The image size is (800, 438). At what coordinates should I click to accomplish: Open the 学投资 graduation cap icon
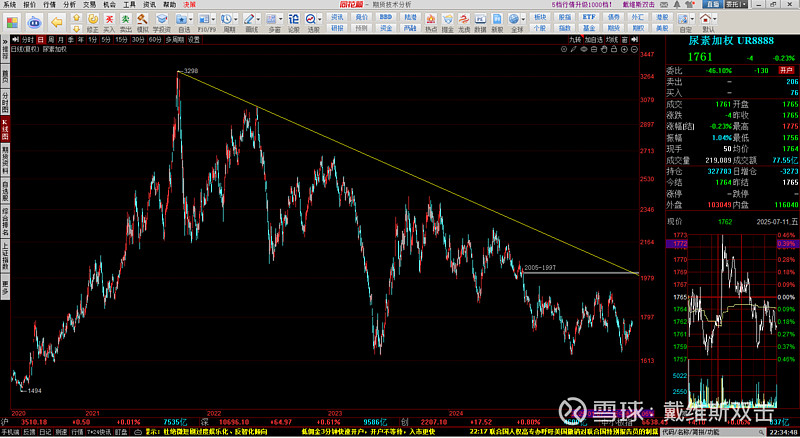click(162, 19)
